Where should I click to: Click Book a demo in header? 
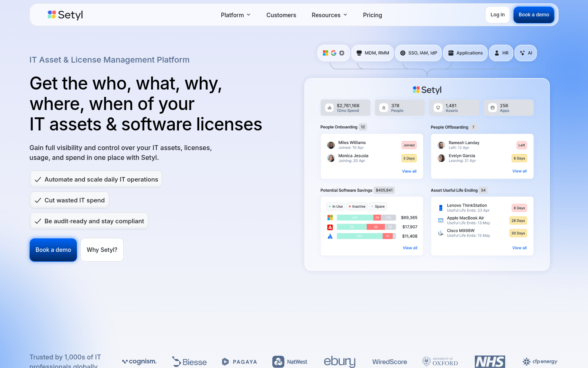[534, 15]
